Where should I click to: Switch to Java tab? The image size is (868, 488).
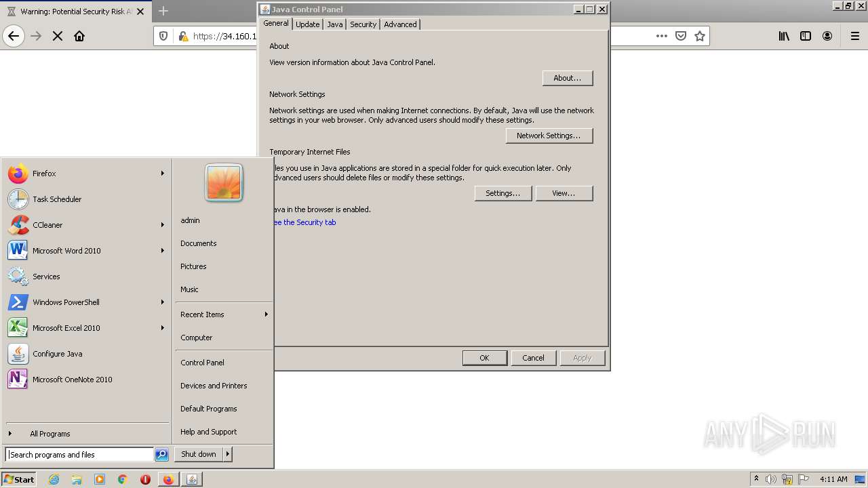pyautogui.click(x=334, y=24)
